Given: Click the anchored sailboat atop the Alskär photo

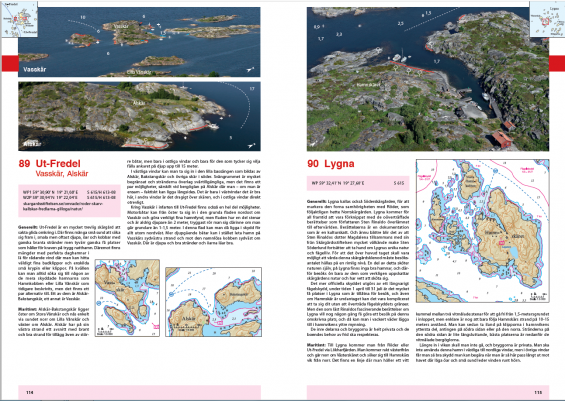Looking at the screenshot, I should click(183, 87).
